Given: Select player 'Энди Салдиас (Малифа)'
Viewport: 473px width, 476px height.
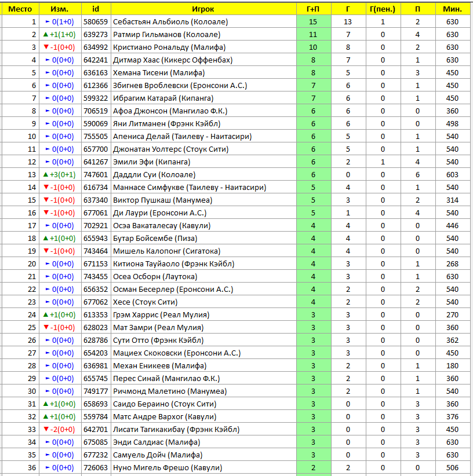Looking at the screenshot, I should click(x=157, y=442).
